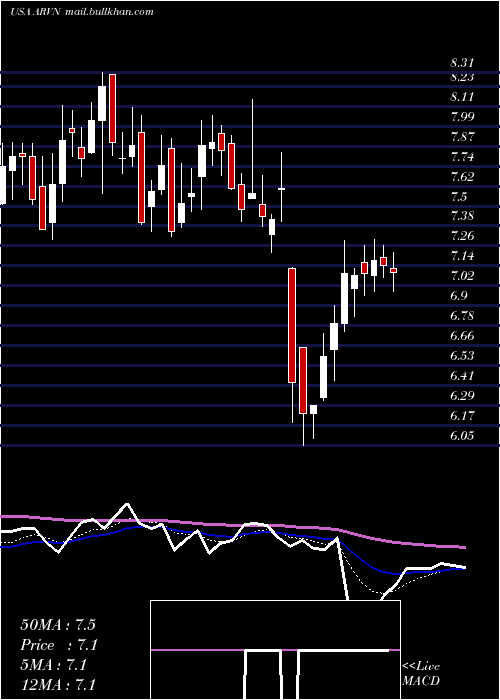
Task: Click the 8.23 price axis label
Action: [x=462, y=77]
